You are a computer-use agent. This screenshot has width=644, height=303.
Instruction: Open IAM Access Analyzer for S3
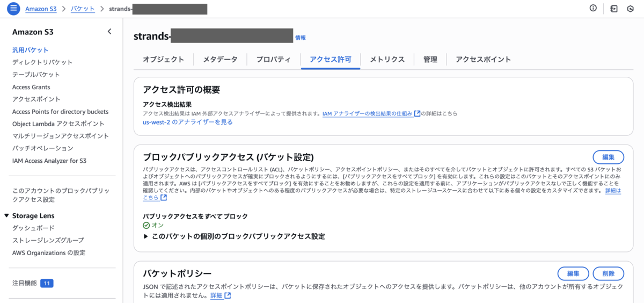point(49,161)
